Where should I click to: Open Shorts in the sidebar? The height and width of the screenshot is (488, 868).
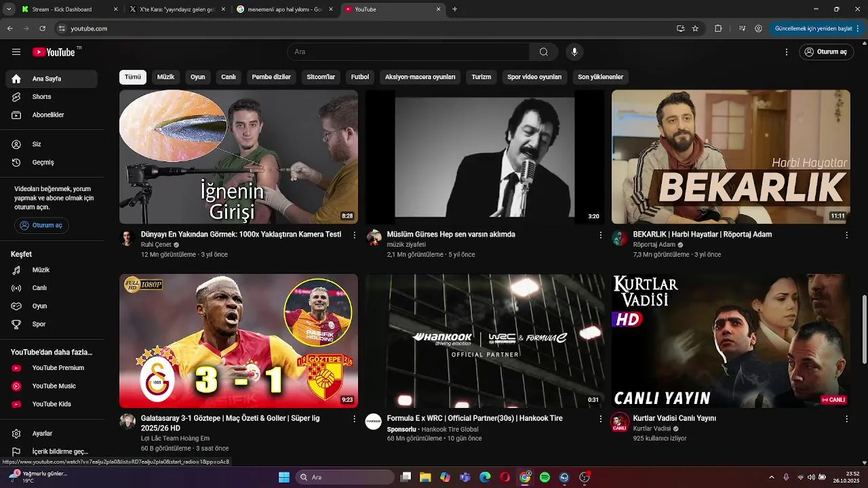click(52, 97)
